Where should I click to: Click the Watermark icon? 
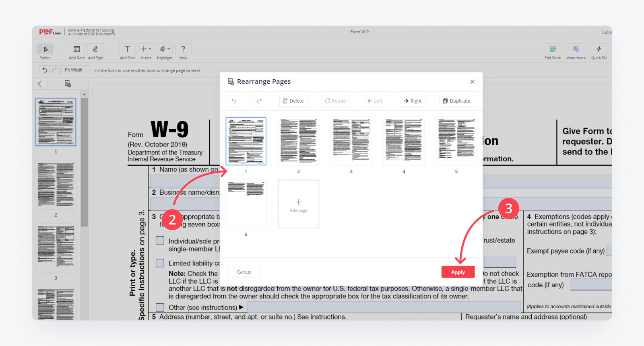(x=576, y=49)
